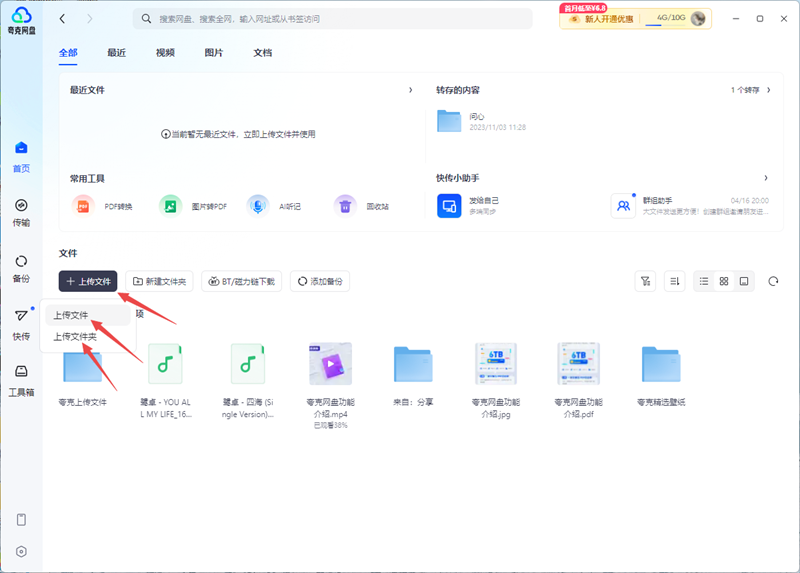This screenshot has width=800, height=573.
Task: Switch to grid view mode
Action: (724, 282)
